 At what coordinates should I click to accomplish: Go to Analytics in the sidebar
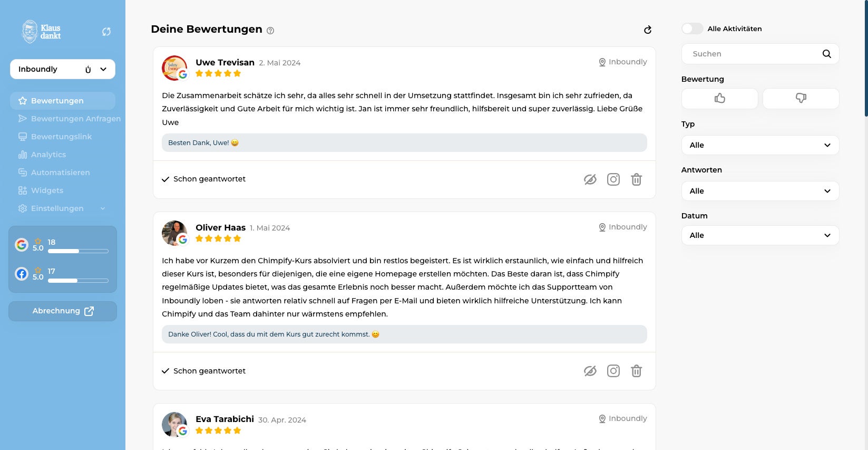click(48, 155)
